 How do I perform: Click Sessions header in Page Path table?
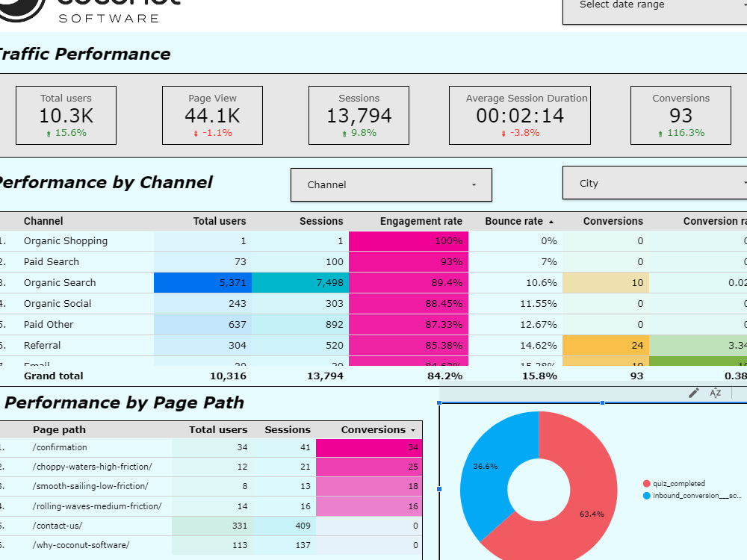coord(288,429)
